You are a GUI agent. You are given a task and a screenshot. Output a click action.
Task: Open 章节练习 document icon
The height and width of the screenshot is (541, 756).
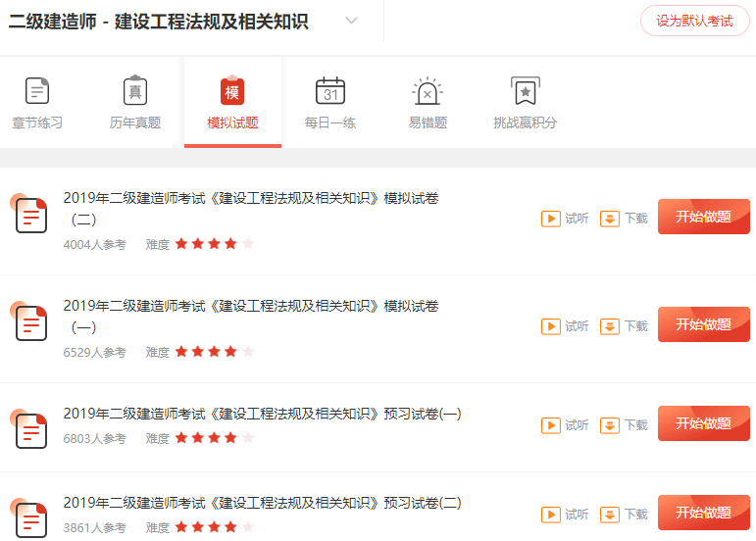click(x=37, y=90)
